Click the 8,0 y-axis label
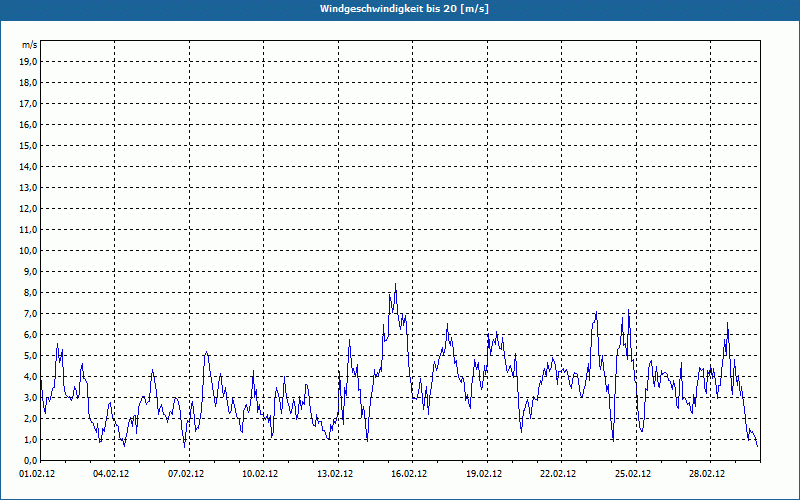800x500 pixels. [x=30, y=292]
